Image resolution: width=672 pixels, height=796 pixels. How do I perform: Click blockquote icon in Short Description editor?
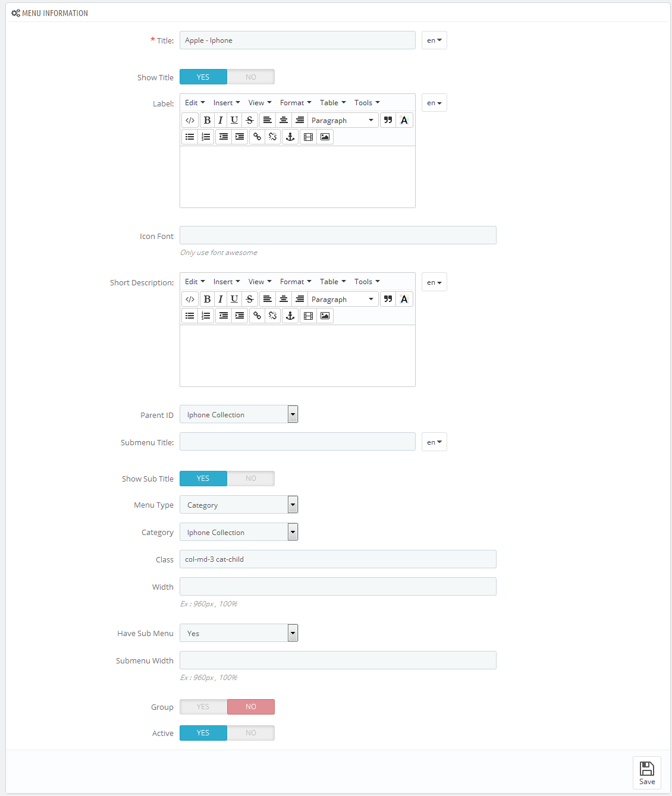pyautogui.click(x=388, y=299)
